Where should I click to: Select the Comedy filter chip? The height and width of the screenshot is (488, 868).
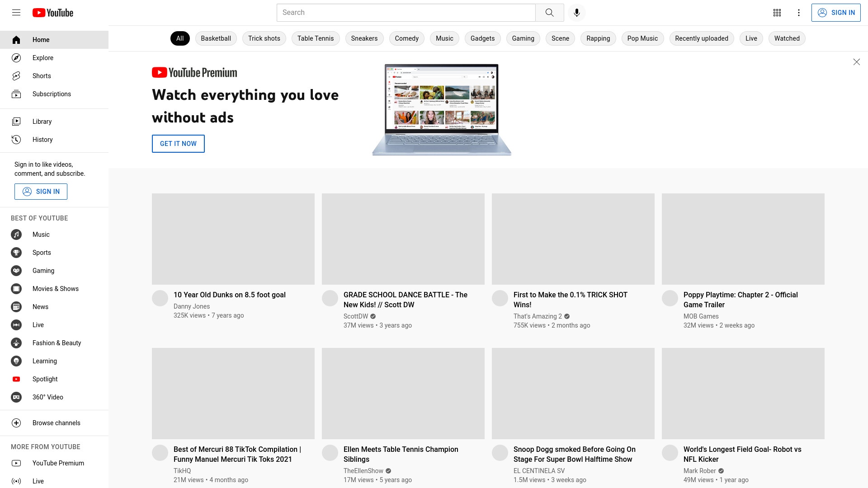[407, 38]
